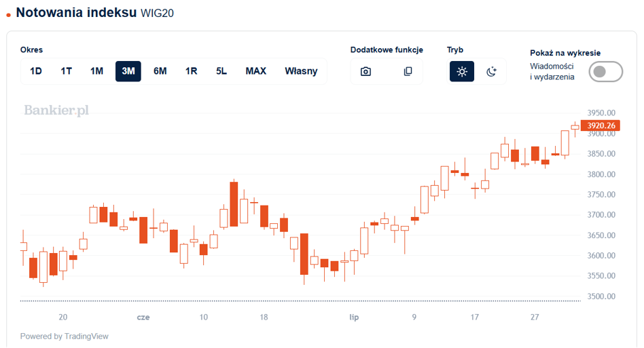Viewport: 644px width, 348px height.
Task: Toggle Wiadomości i wydarzenia switch
Action: pyautogui.click(x=605, y=72)
